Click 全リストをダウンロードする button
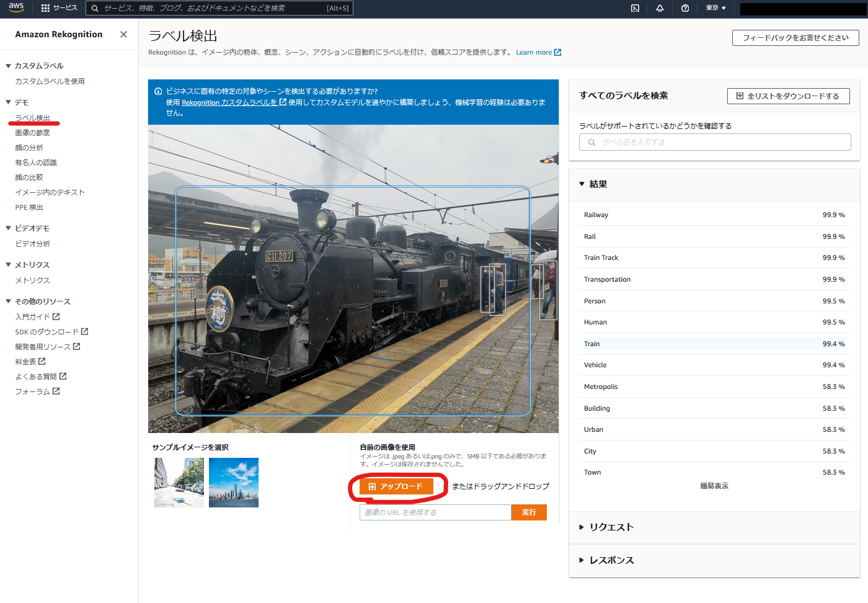This screenshot has height=603, width=868. click(x=788, y=96)
